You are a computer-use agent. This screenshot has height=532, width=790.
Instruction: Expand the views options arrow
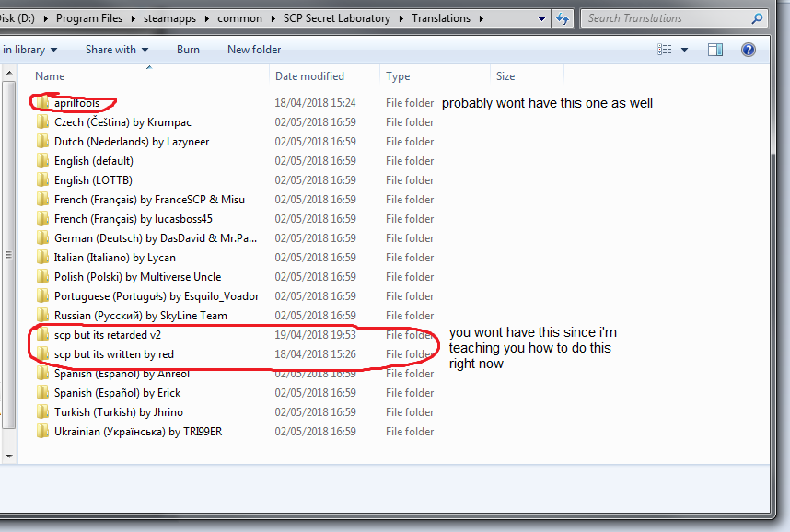pyautogui.click(x=684, y=50)
